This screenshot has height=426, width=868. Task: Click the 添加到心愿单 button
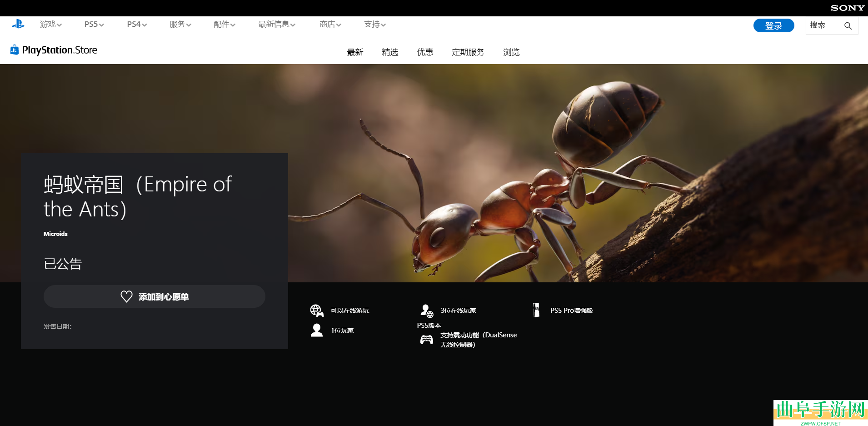155,297
